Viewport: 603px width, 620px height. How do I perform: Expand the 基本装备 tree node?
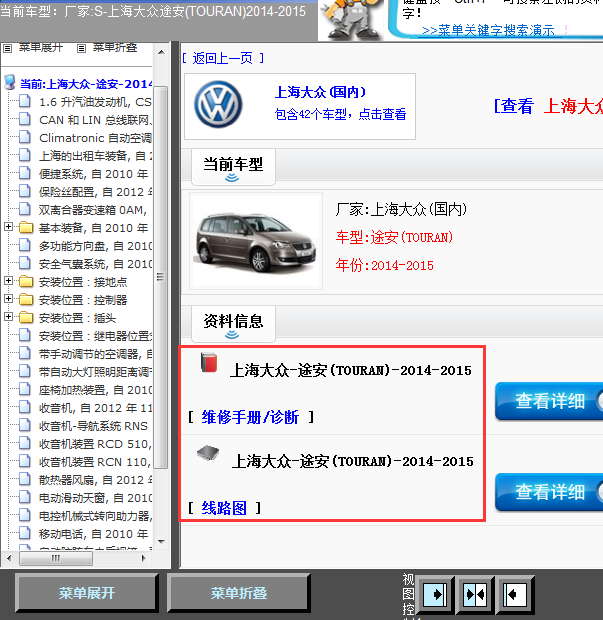8,227
